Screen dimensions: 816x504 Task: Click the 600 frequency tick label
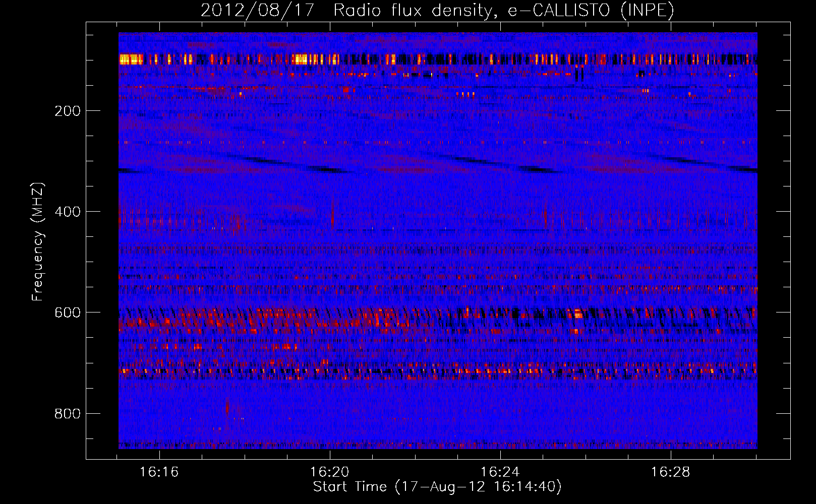68,312
